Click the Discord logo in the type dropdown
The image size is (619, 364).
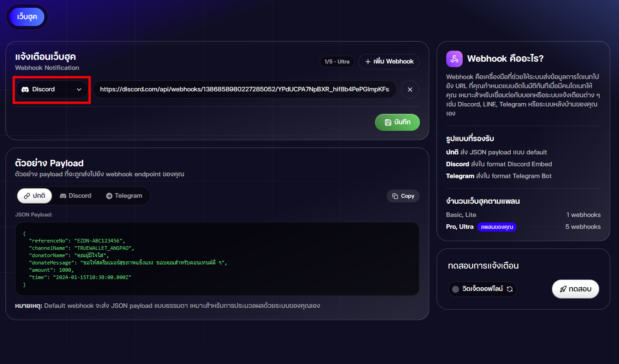point(26,90)
